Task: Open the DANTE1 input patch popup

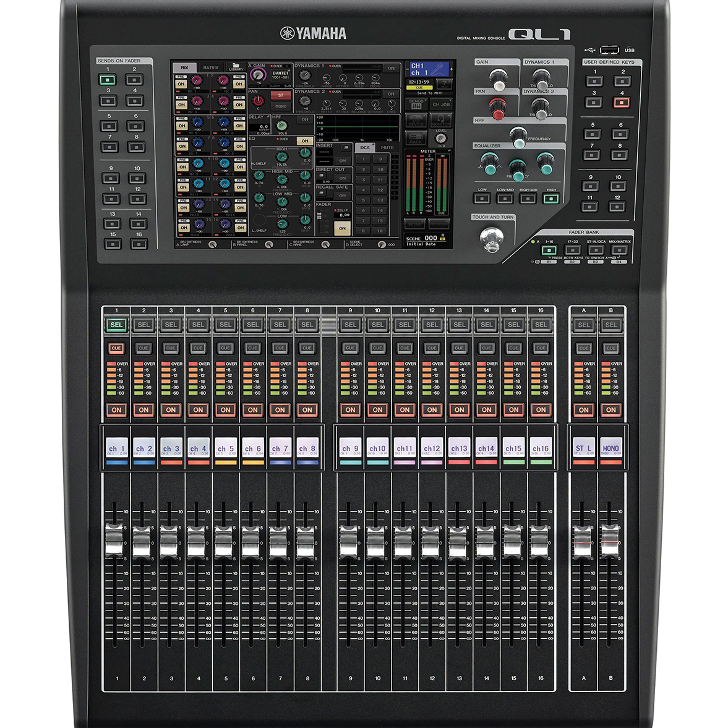Action: 281,75
